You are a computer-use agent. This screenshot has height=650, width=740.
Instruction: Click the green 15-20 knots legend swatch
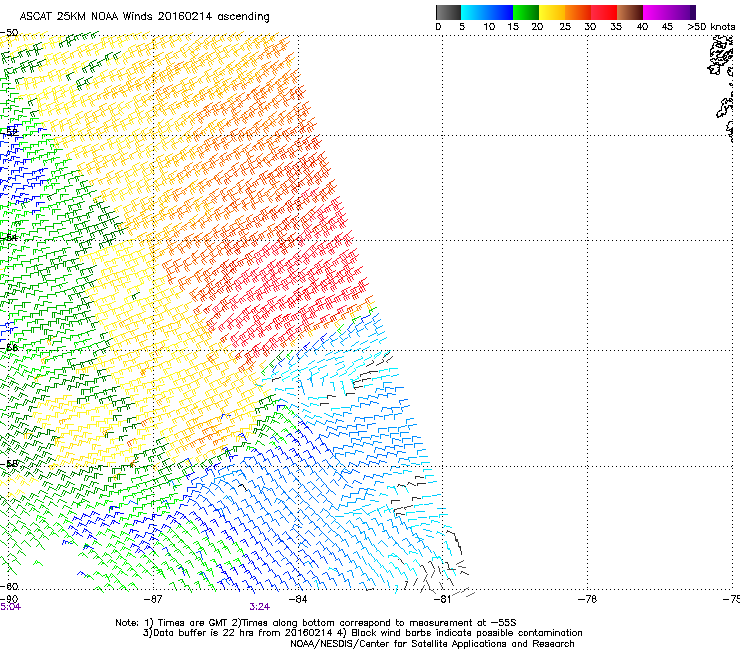(526, 12)
